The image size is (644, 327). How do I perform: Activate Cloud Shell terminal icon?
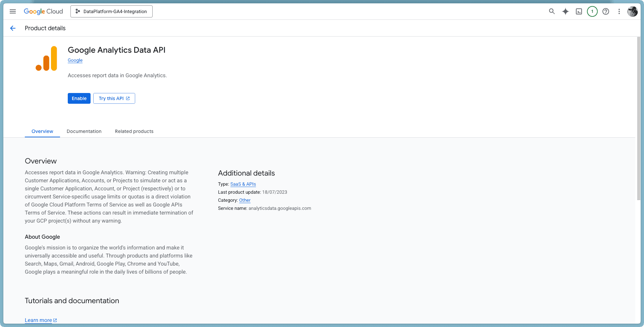tap(579, 11)
